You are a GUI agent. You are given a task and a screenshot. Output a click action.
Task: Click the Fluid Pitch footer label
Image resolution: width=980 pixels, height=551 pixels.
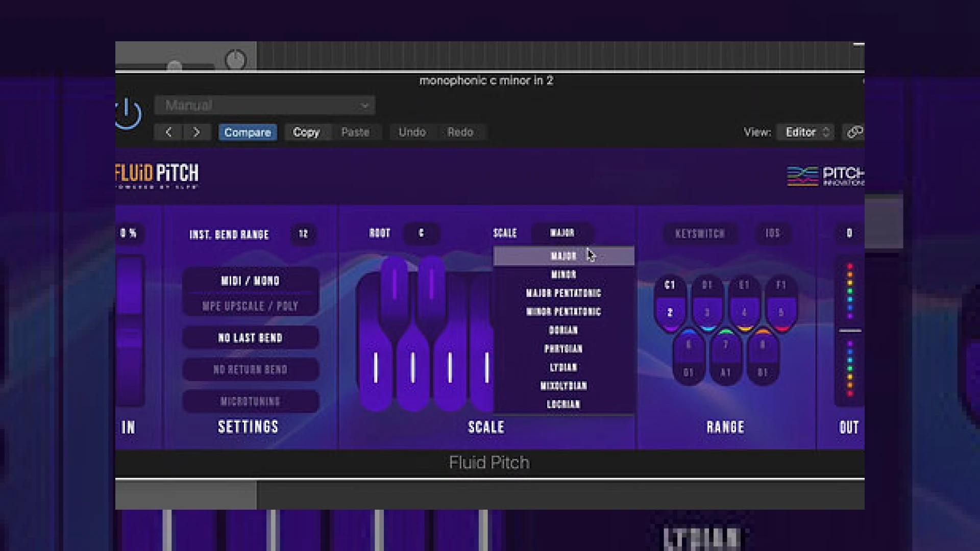coord(489,463)
